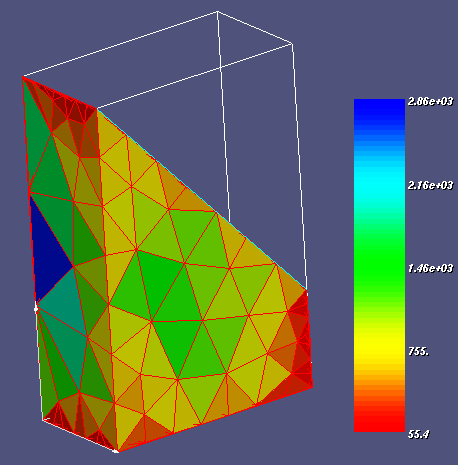Viewport: 458px width, 465px height.
Task: Pick the red bottom of color bar
Action: pyautogui.click(x=379, y=422)
